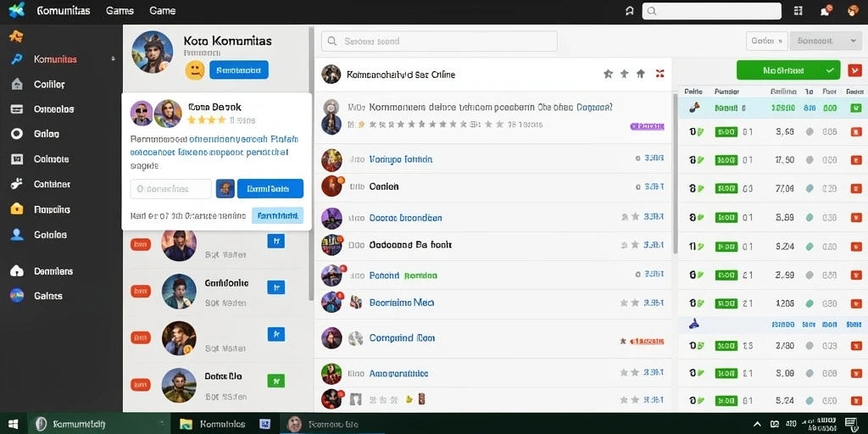Viewport: 868px width, 434px height.
Task: Open the Kota Komunitas profile avatar
Action: [153, 52]
